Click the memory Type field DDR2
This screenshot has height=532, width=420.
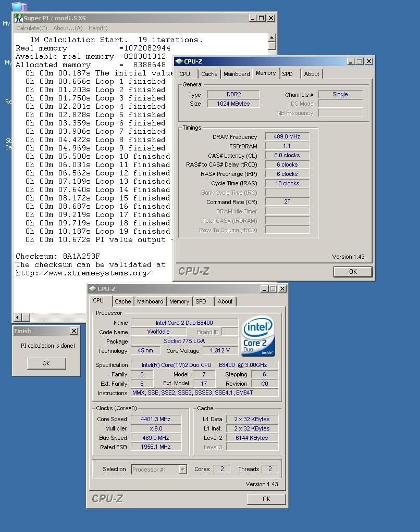233,94
